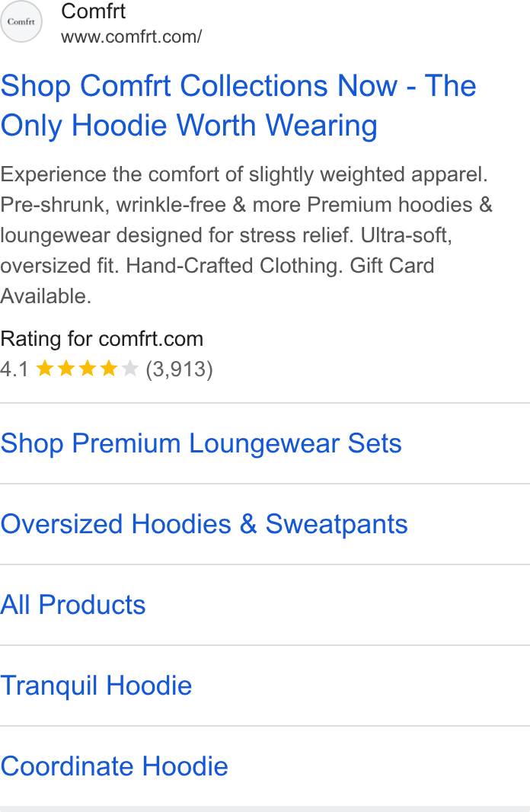This screenshot has height=812, width=530.
Task: Click the second gold rating star
Action: pyautogui.click(x=66, y=369)
